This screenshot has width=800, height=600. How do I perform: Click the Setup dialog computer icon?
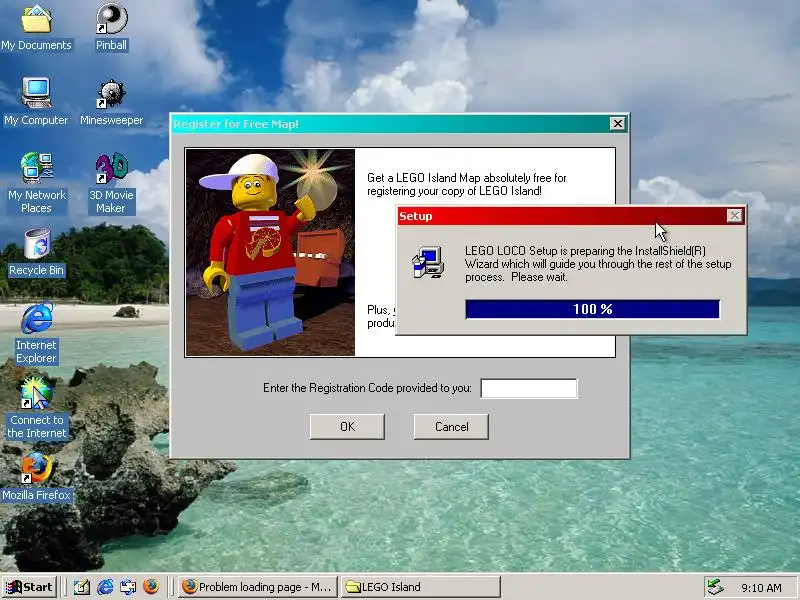pyautogui.click(x=428, y=262)
